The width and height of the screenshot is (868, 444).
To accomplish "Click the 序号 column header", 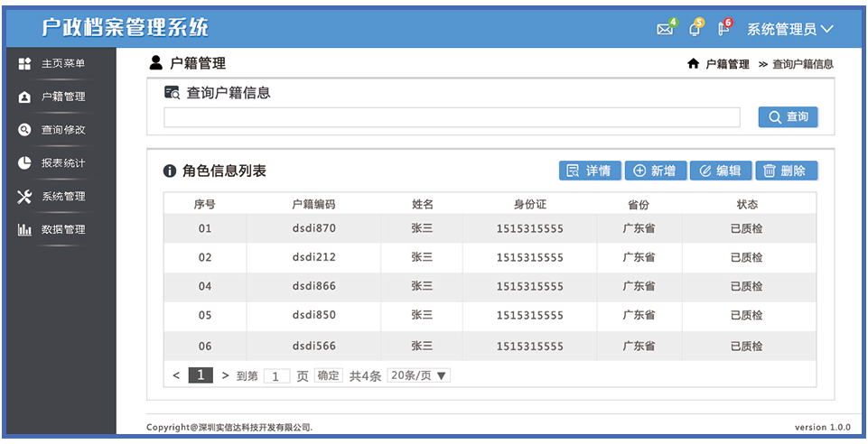I will (x=205, y=204).
